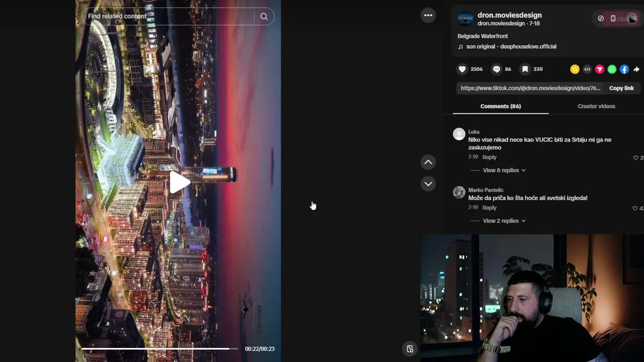Go to the previous video arrow
This screenshot has height=362, width=644.
(x=428, y=162)
